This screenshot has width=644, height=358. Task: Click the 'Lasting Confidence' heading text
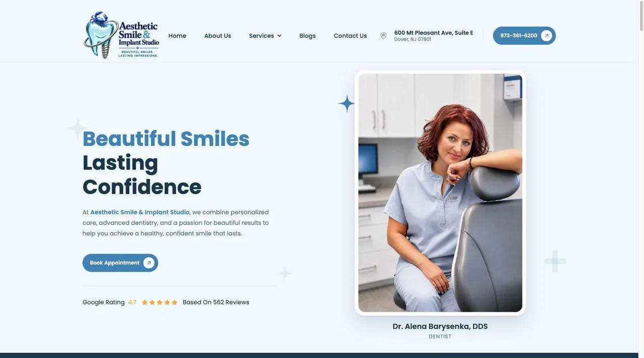[142, 175]
